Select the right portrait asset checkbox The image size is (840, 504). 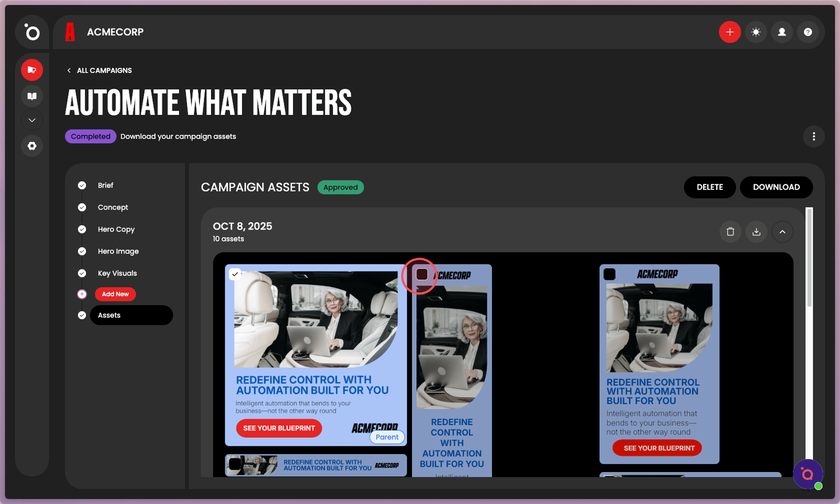(x=610, y=274)
